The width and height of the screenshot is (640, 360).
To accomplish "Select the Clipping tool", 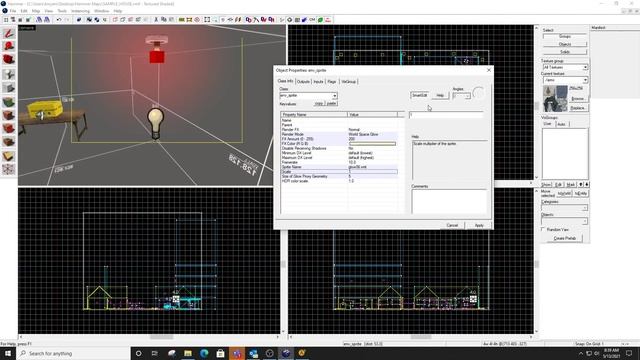I will point(9,156).
